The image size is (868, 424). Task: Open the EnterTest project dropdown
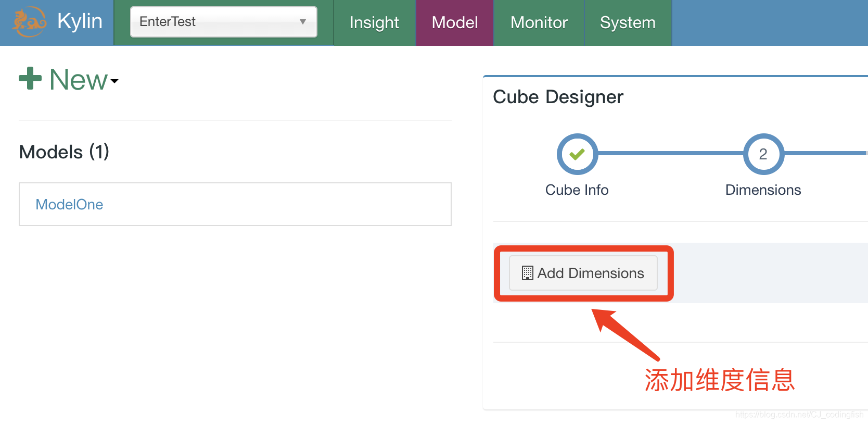(223, 22)
